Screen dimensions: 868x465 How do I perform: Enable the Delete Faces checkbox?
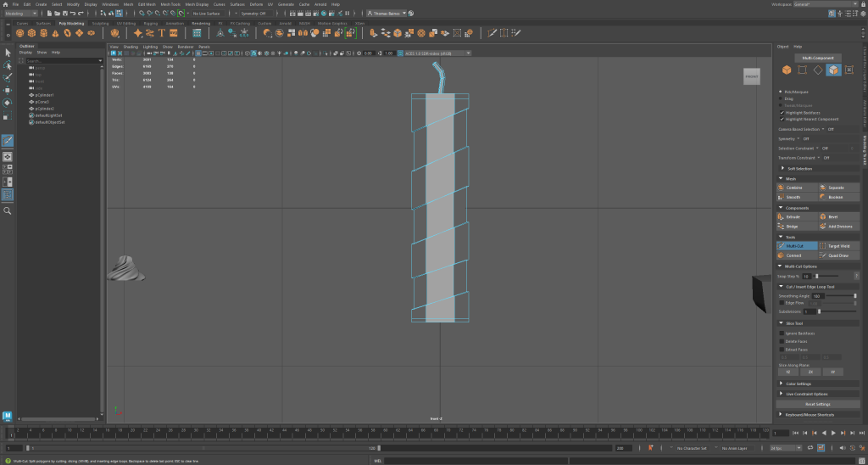782,341
